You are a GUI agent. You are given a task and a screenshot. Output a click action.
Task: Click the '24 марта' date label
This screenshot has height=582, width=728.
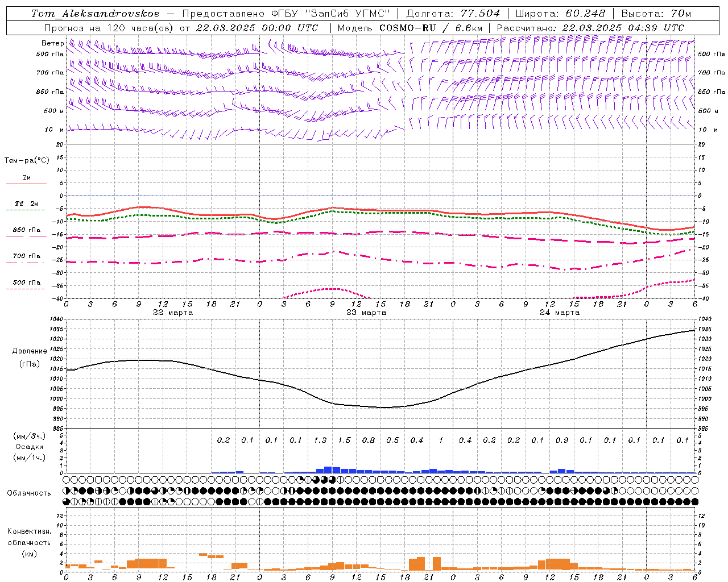(x=560, y=313)
